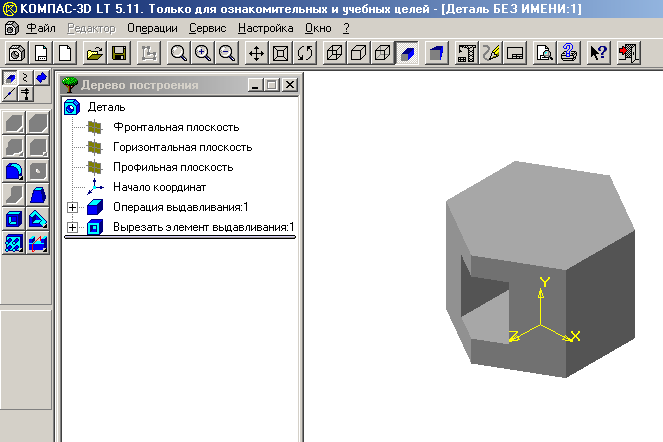Open print preview icon
The image size is (663, 442).
(544, 53)
